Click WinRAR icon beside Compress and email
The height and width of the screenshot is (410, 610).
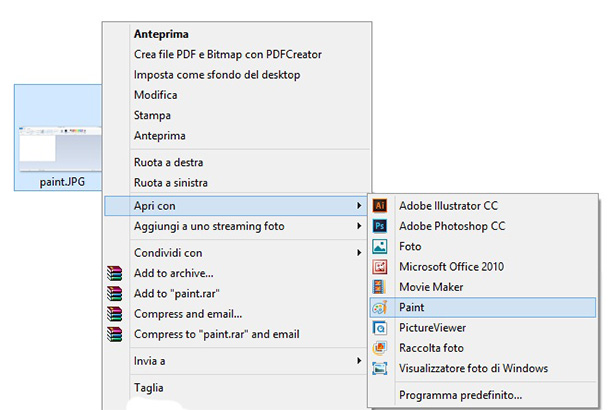click(x=114, y=314)
